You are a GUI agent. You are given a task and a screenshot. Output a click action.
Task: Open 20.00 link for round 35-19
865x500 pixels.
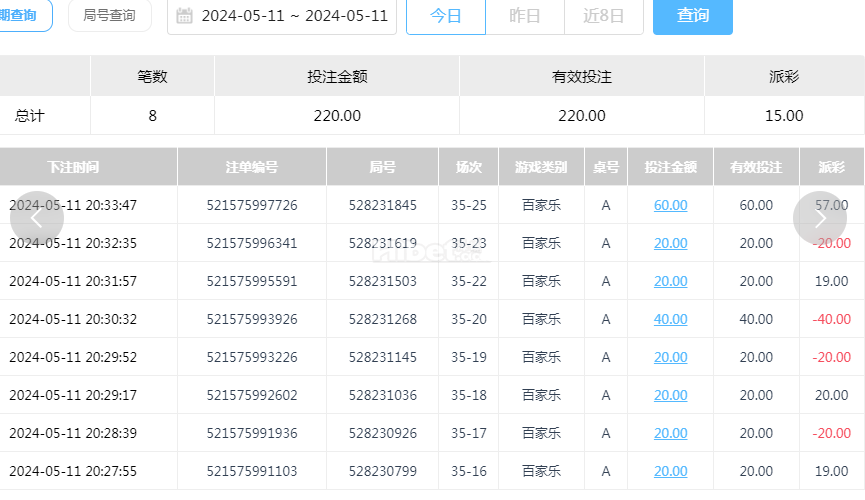click(670, 357)
